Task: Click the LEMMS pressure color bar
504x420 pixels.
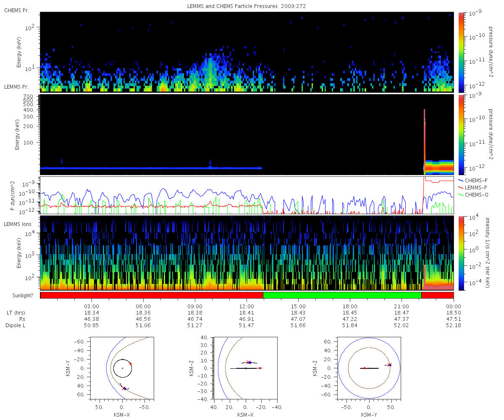Action: [x=460, y=134]
